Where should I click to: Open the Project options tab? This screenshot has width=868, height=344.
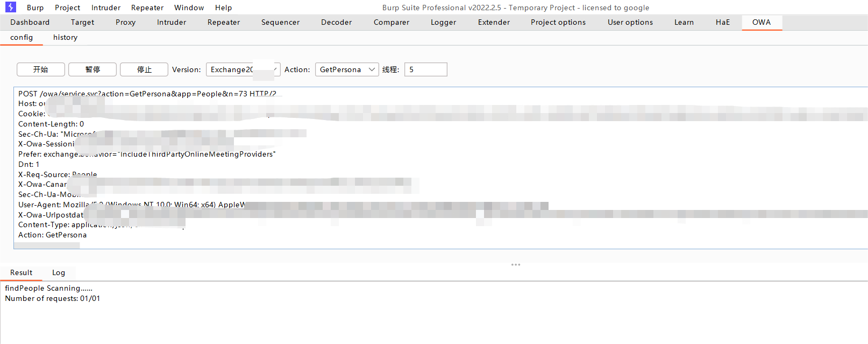[x=558, y=22]
